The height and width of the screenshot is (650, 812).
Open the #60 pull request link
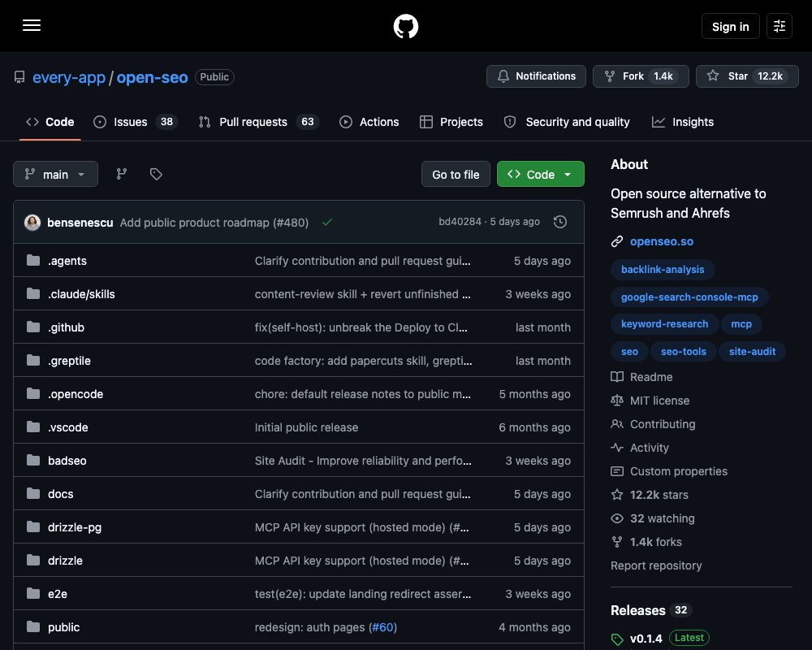coord(382,627)
